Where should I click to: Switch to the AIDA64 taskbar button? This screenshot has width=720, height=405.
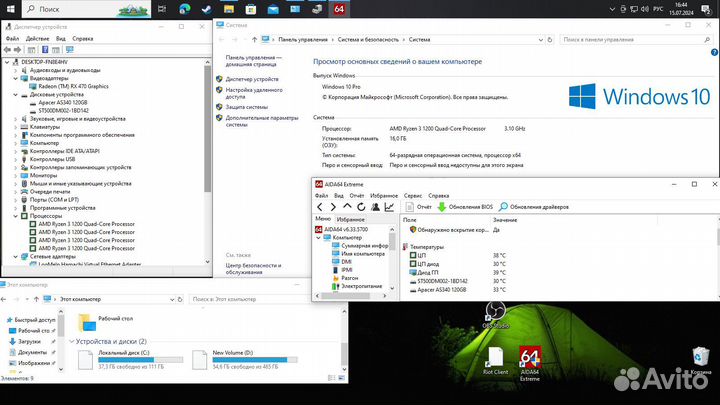tap(339, 9)
